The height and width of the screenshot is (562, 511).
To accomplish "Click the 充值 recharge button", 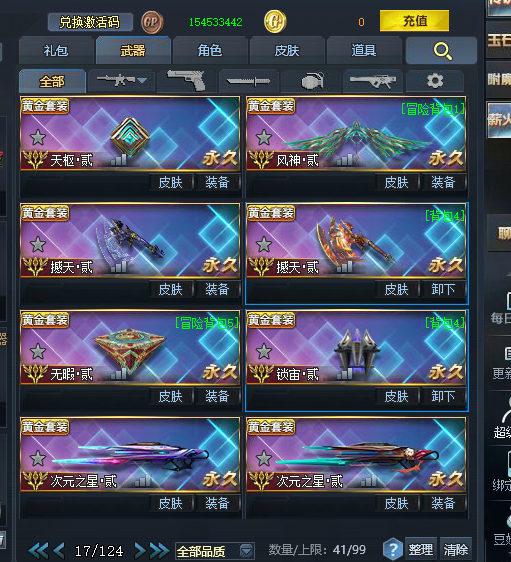I will 414,21.
